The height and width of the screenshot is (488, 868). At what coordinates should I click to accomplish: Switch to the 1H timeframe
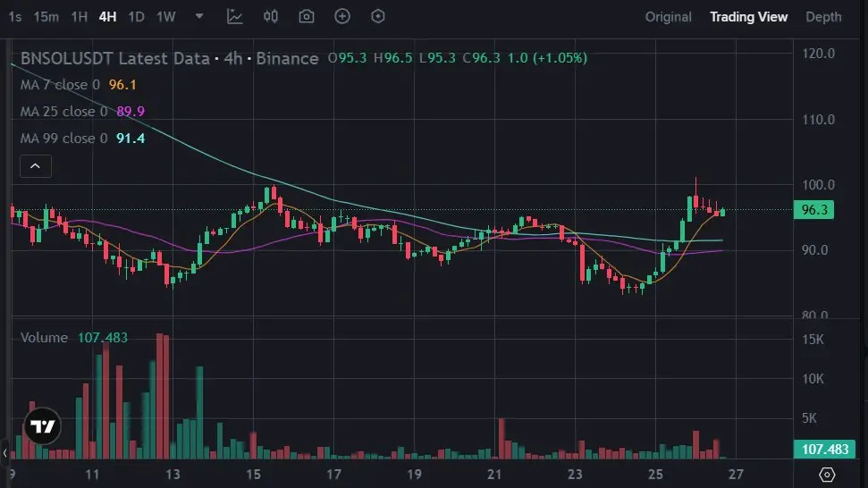tap(80, 17)
